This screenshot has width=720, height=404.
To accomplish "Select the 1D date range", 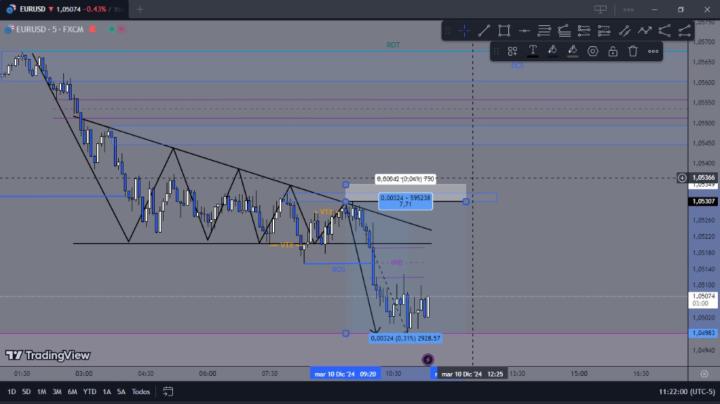I will point(11,392).
